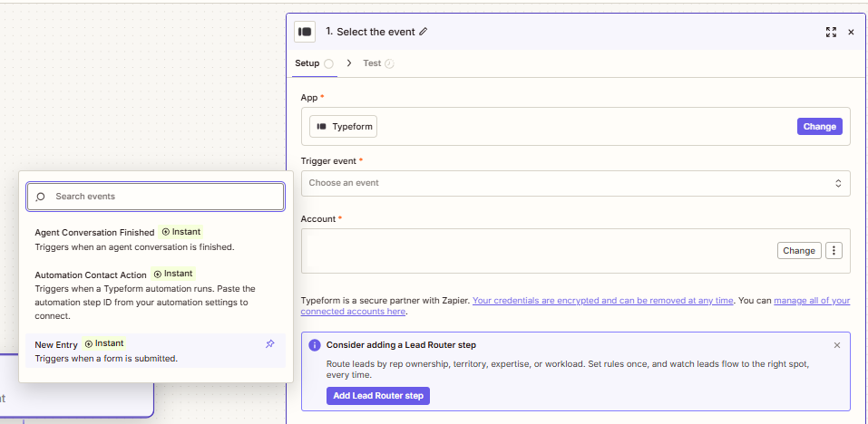Click the chevron between Setup and Test
Screen dimensions: 868x424
point(349,63)
